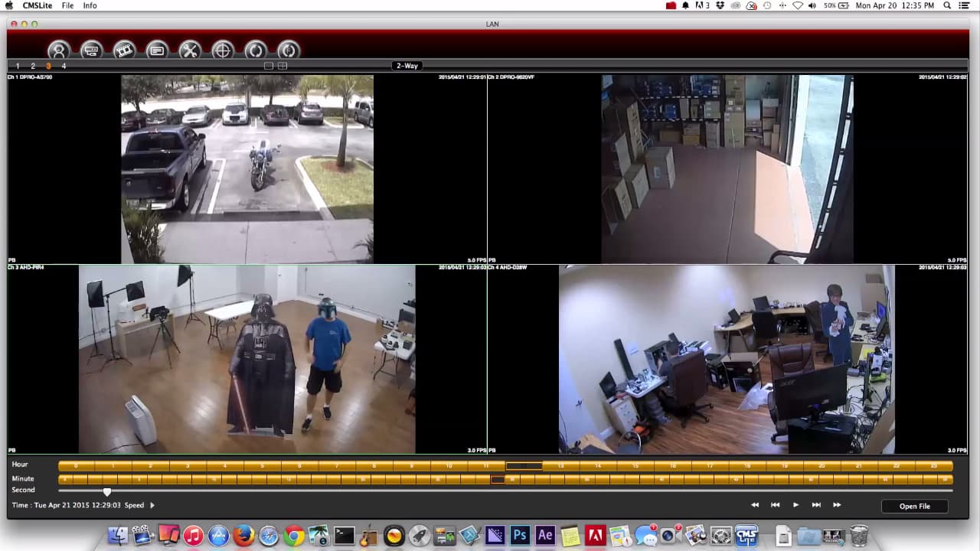
Task: Click the circular refresh toolbar icon
Action: [x=256, y=51]
